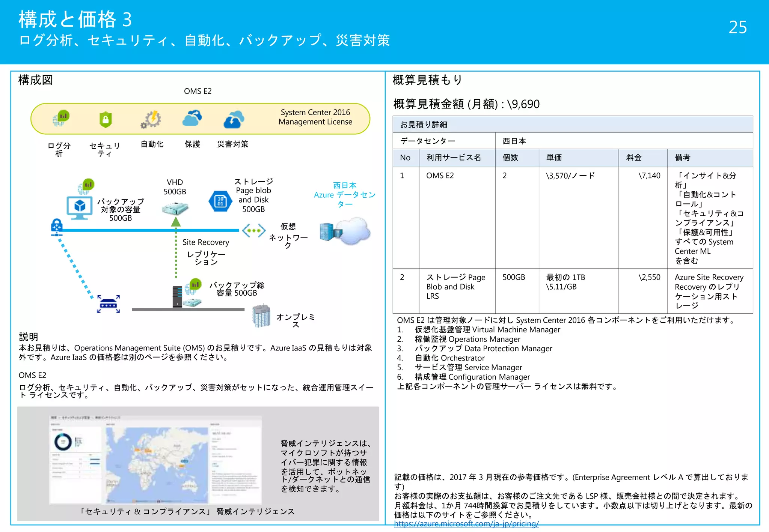Click the threat intelligence dashboard screenshot
Screen dimensions: 769x532
tap(155, 460)
